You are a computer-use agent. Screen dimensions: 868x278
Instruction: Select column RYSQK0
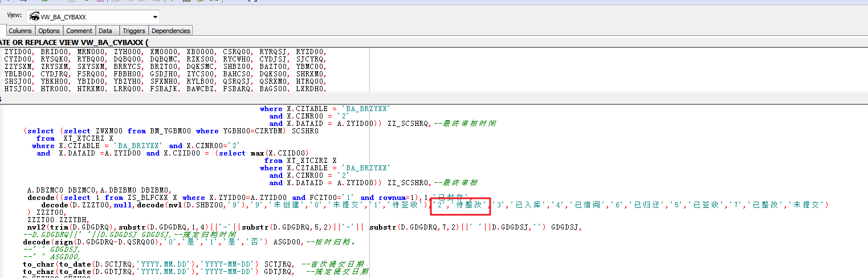54,59
